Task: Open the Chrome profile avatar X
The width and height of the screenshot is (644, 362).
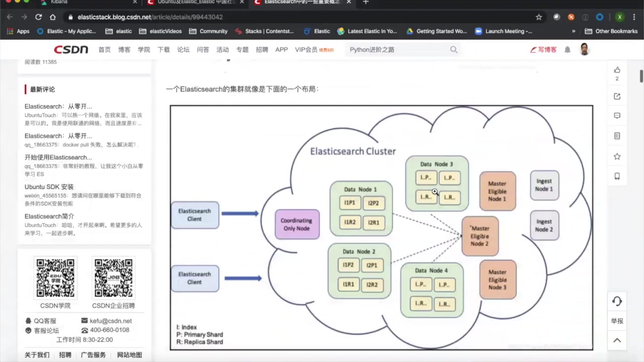Action: [620, 17]
